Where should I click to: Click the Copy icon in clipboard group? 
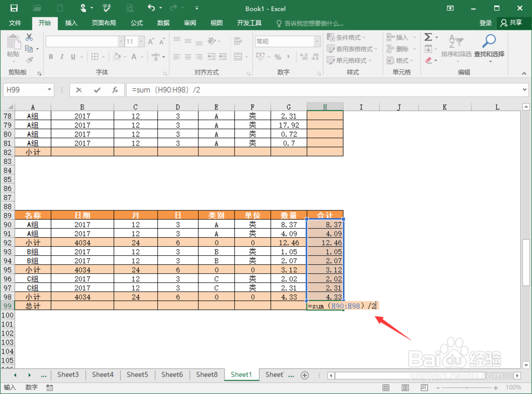point(29,49)
